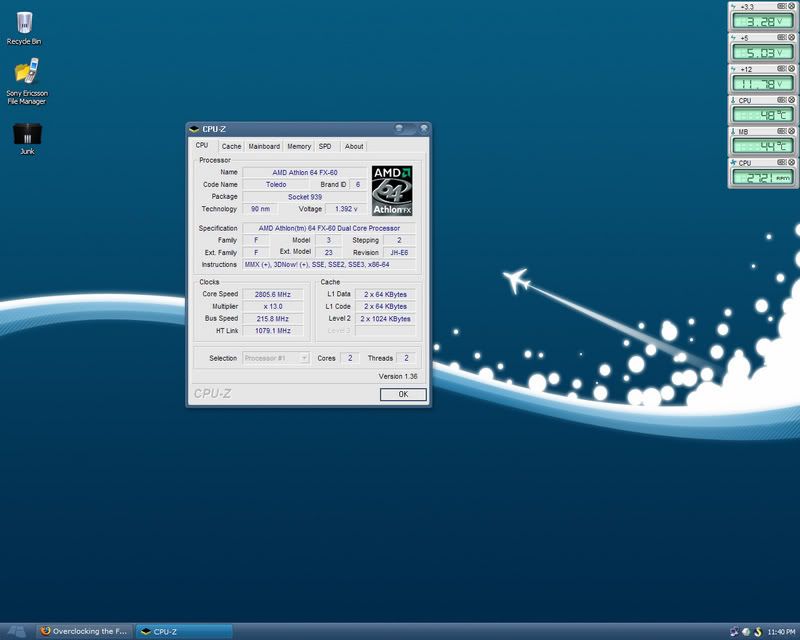The image size is (800, 640).
Task: Click the Voltage value '1.392 v'
Action: pyautogui.click(x=346, y=209)
